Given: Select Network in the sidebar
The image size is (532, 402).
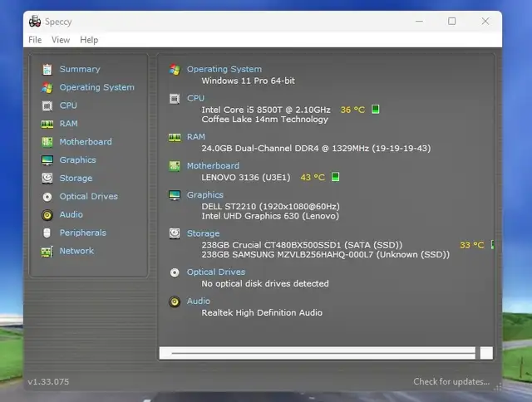Looking at the screenshot, I should point(76,251).
